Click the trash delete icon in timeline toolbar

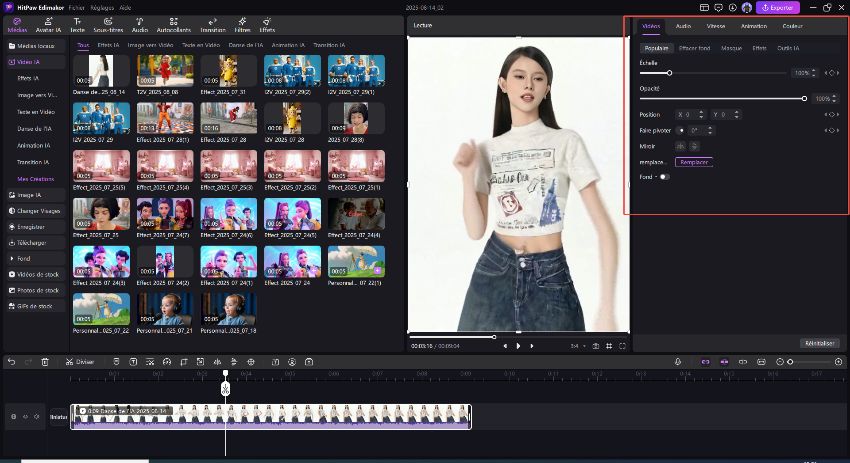pyautogui.click(x=45, y=362)
